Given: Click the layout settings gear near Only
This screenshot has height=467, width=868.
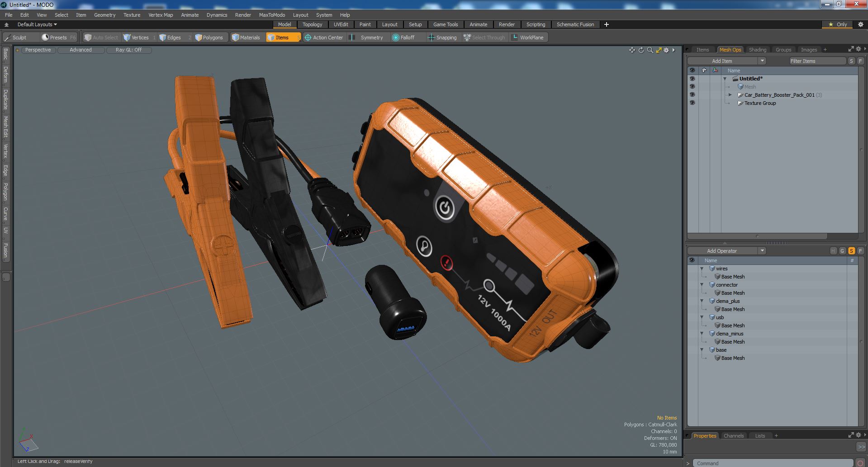Looking at the screenshot, I should click(x=860, y=24).
